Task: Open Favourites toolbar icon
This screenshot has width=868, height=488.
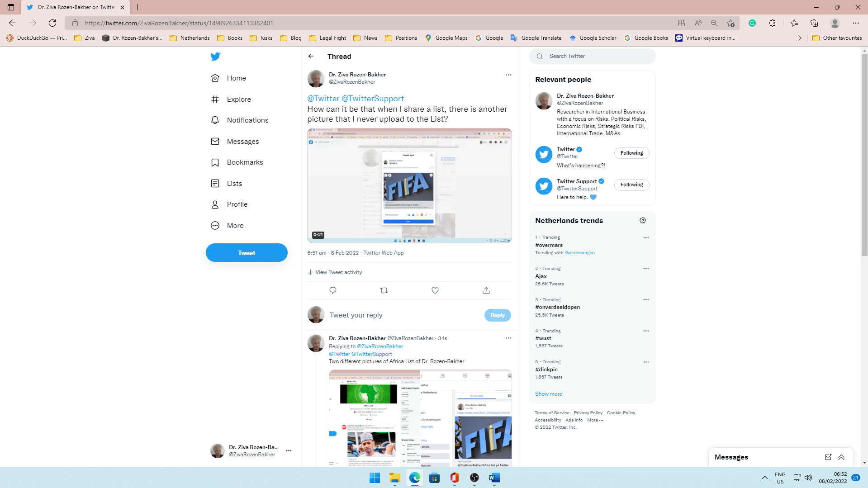Action: 794,23
